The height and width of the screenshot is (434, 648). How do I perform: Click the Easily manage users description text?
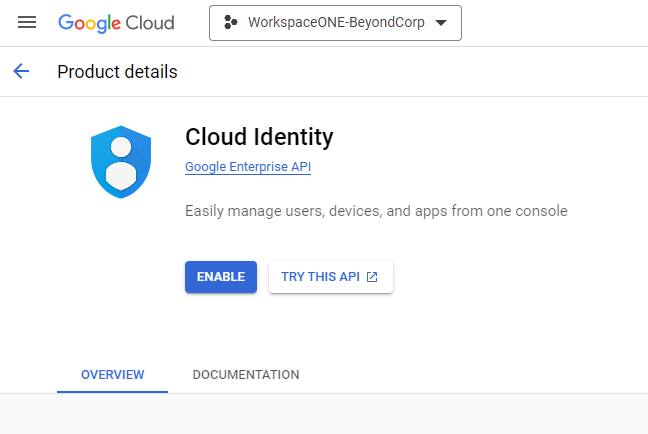(376, 211)
